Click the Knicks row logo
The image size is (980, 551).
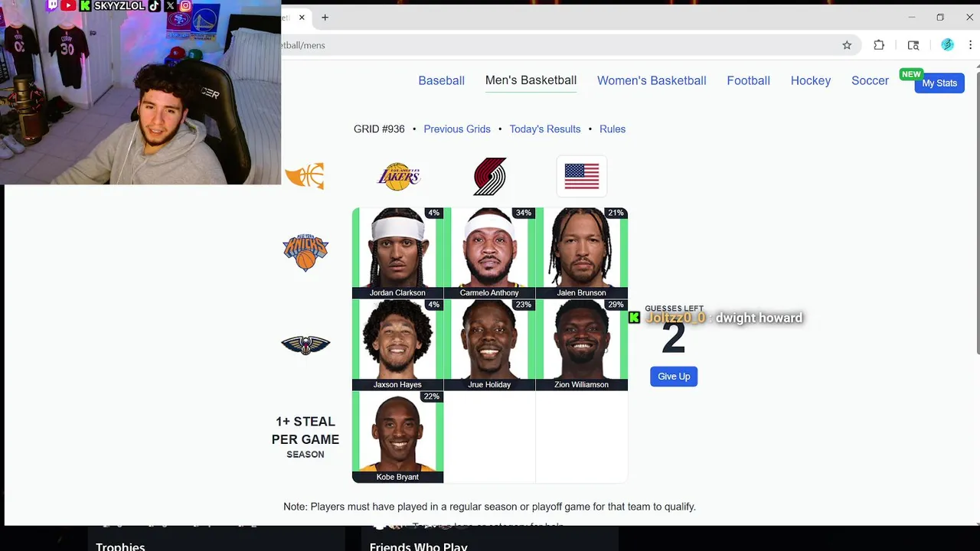coord(305,253)
